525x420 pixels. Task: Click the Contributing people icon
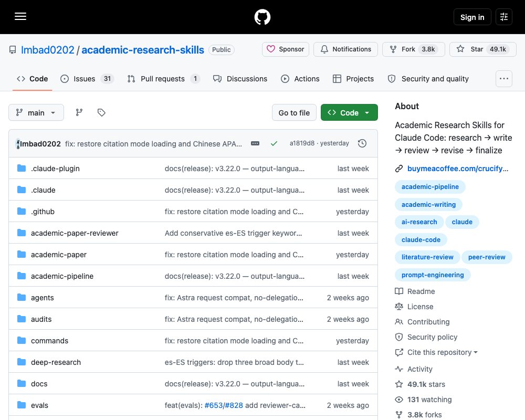tap(399, 322)
